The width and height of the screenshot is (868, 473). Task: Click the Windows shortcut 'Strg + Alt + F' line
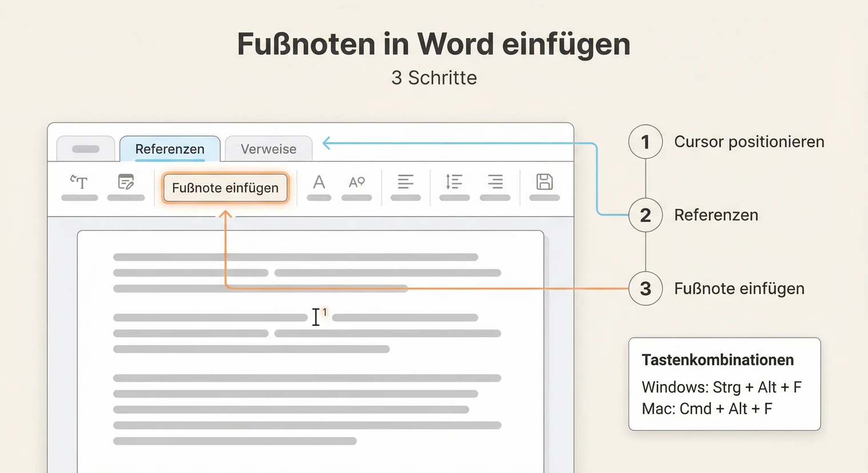(722, 387)
